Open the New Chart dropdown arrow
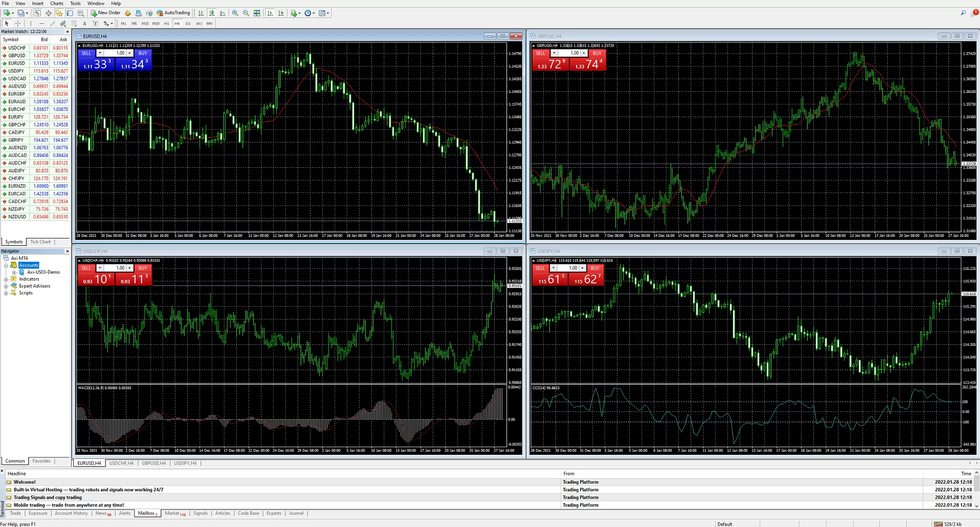 13,13
